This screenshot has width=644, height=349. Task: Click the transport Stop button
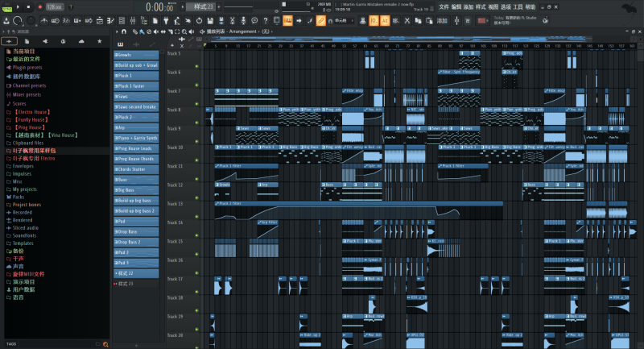point(28,7)
